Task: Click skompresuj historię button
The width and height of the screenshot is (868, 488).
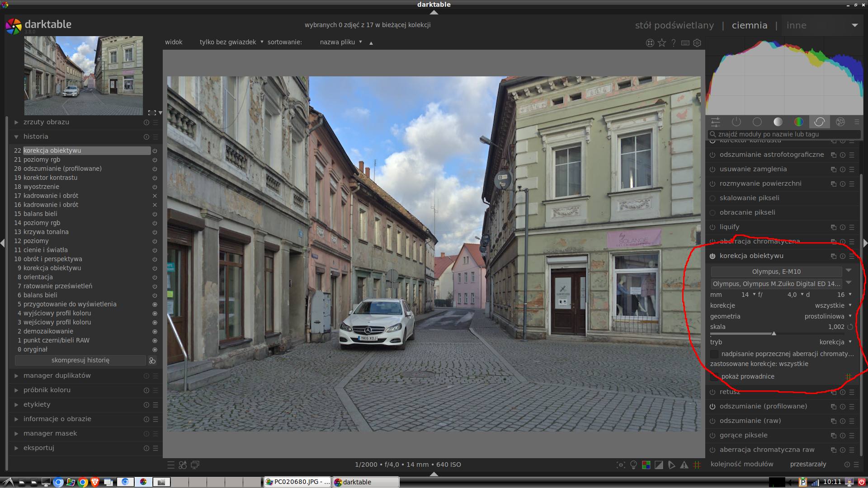Action: (80, 361)
